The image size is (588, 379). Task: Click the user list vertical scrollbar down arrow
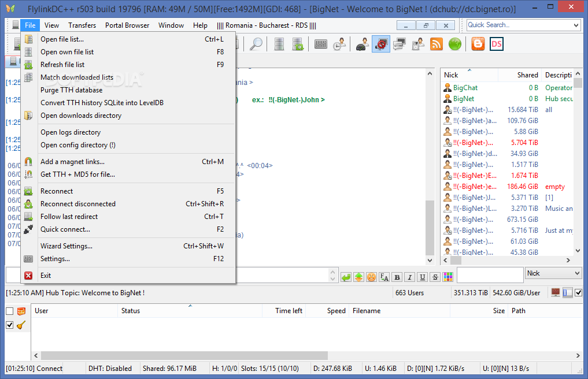pyautogui.click(x=578, y=251)
